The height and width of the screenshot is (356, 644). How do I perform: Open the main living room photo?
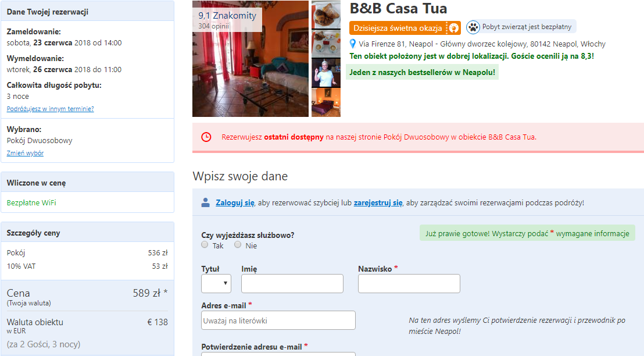coord(251,59)
